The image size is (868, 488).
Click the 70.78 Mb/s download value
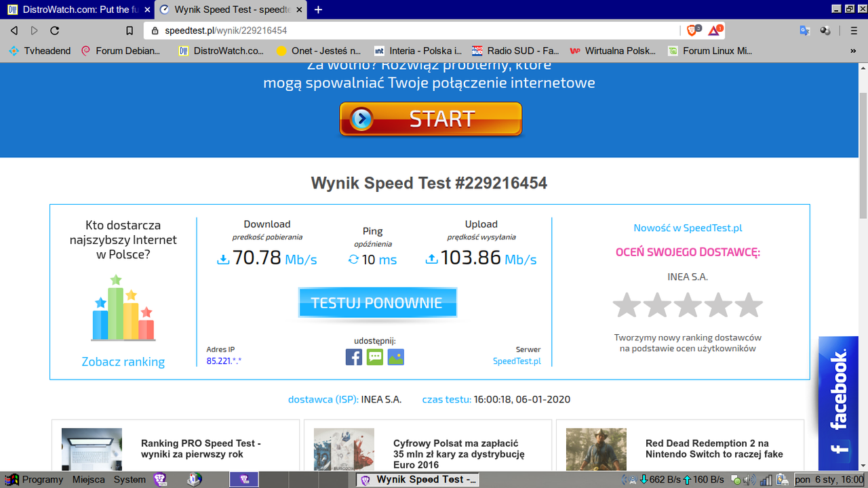(267, 258)
